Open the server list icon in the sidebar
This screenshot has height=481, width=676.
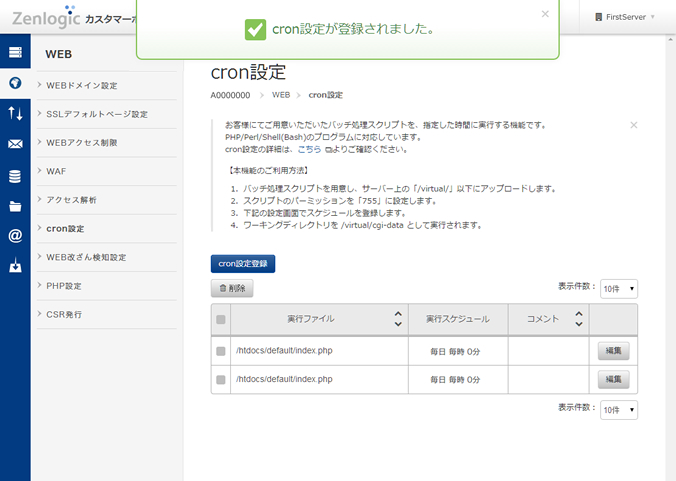coord(15,52)
